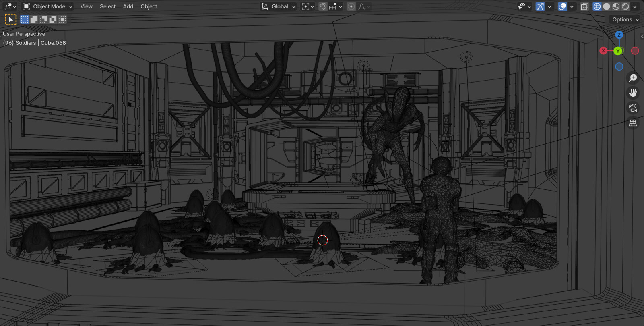The width and height of the screenshot is (644, 326).
Task: Switch between perspective and orthographic view
Action: (633, 123)
